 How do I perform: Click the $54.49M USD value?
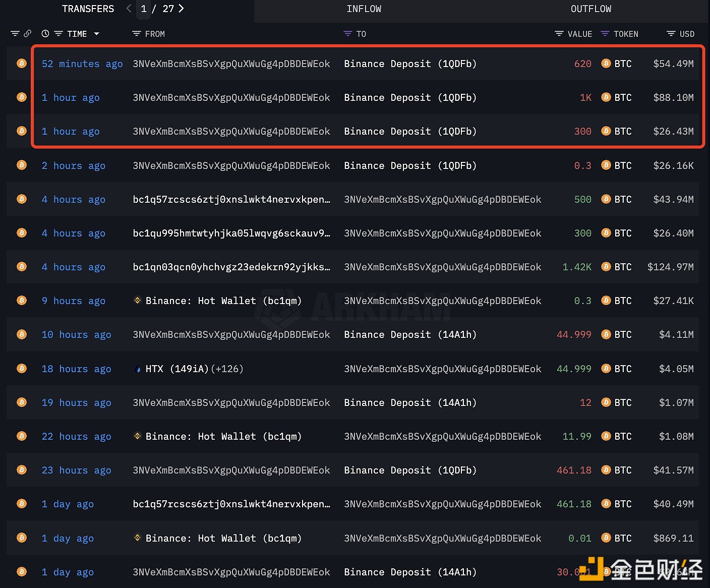pyautogui.click(x=674, y=64)
